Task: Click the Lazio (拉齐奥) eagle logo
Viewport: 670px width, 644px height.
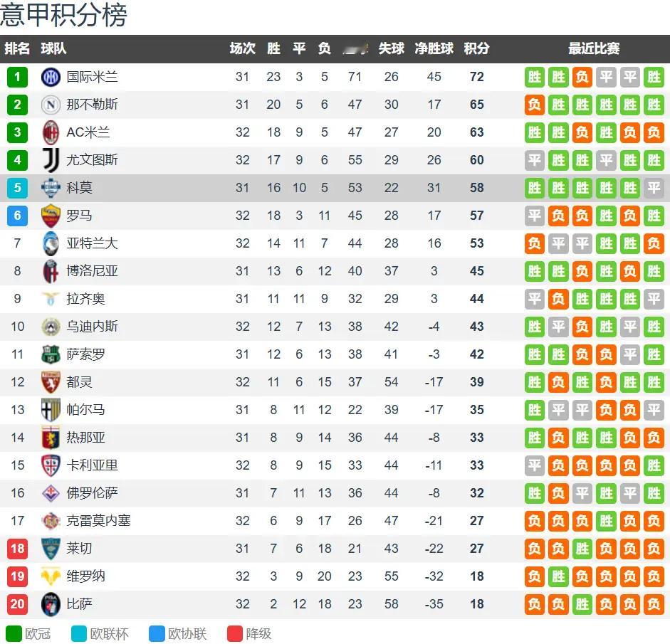Action: (51, 299)
